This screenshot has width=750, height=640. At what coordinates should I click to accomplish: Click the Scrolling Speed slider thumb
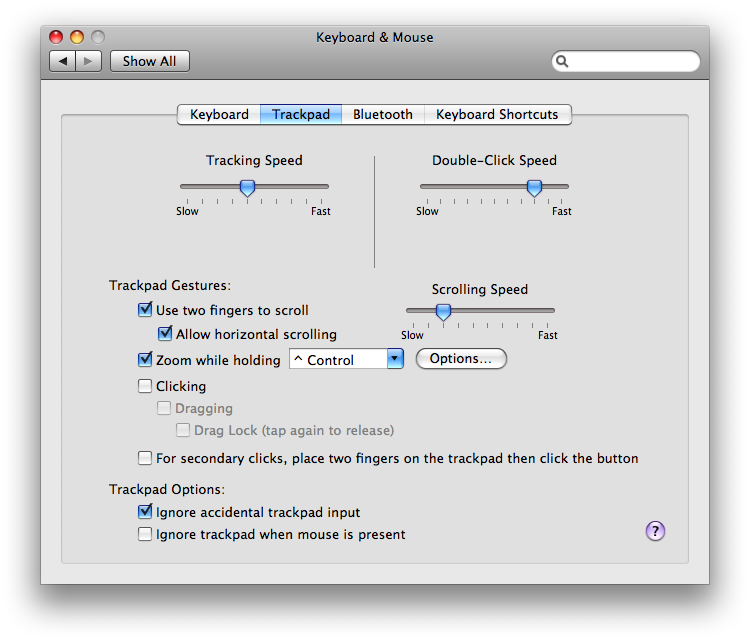point(443,312)
